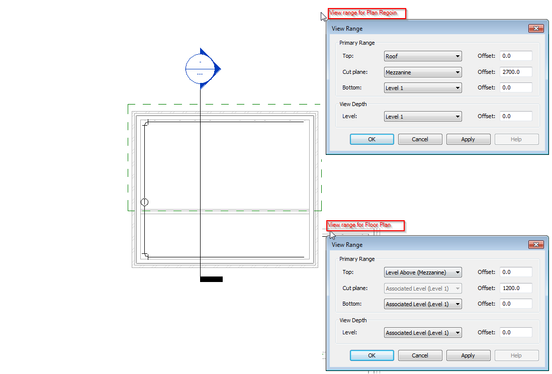Close the Plan Region View Range dialog
552x374 pixels.
536,29
